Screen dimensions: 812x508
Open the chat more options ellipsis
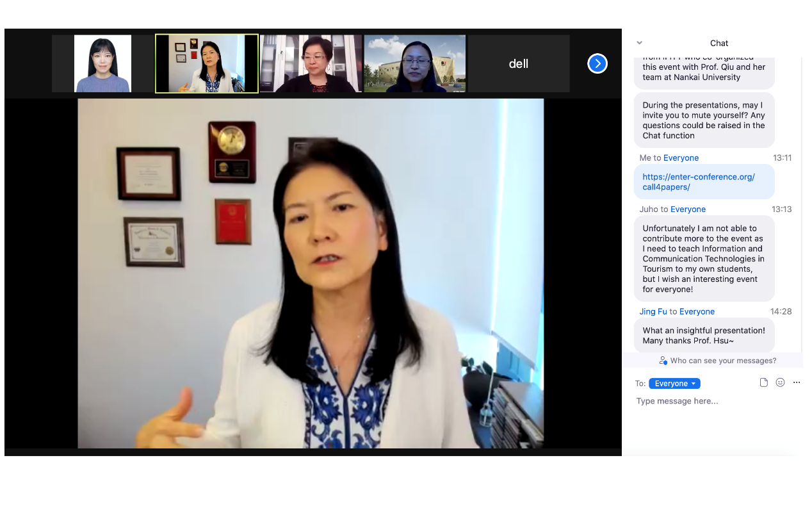click(796, 382)
